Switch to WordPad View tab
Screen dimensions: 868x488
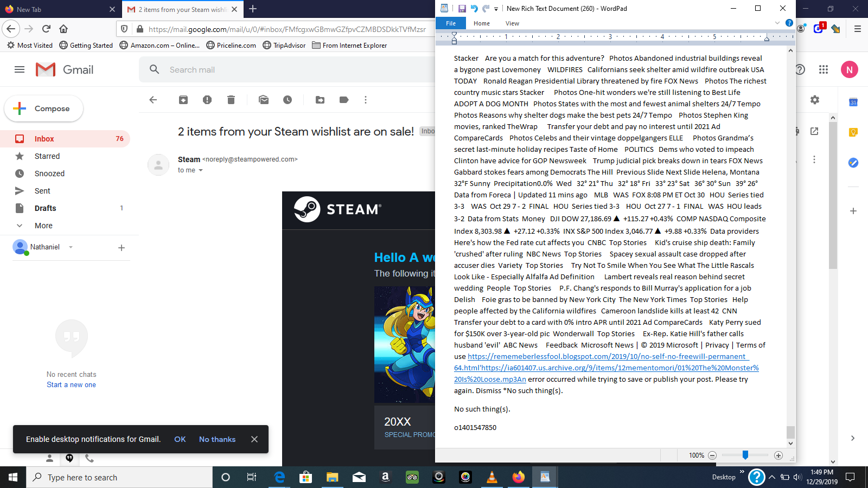[x=512, y=23]
